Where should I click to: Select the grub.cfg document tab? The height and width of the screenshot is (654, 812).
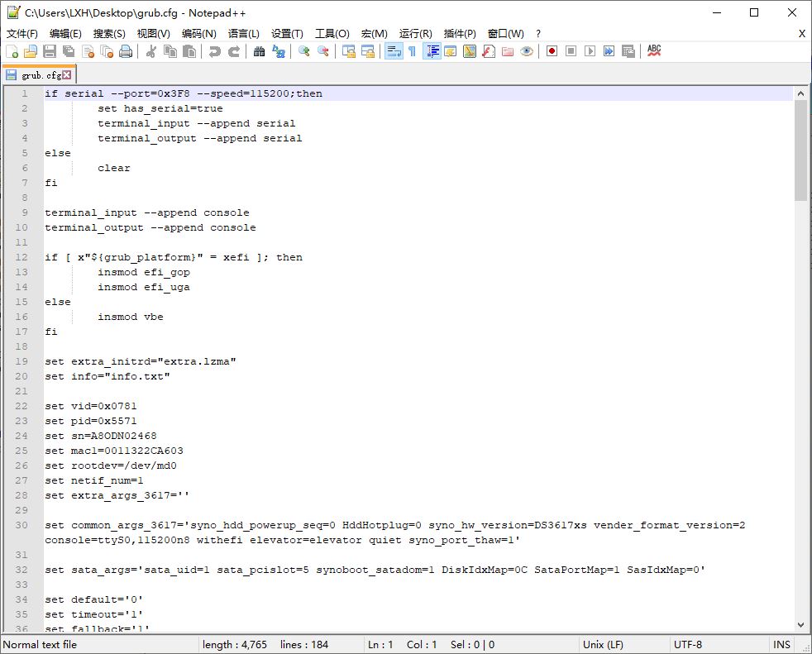click(x=40, y=75)
